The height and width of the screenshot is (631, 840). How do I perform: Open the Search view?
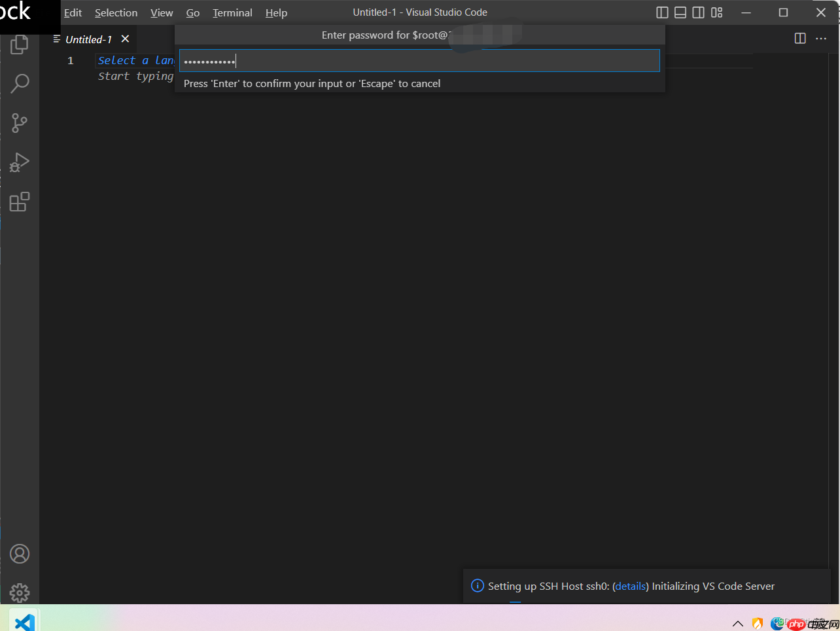point(20,83)
